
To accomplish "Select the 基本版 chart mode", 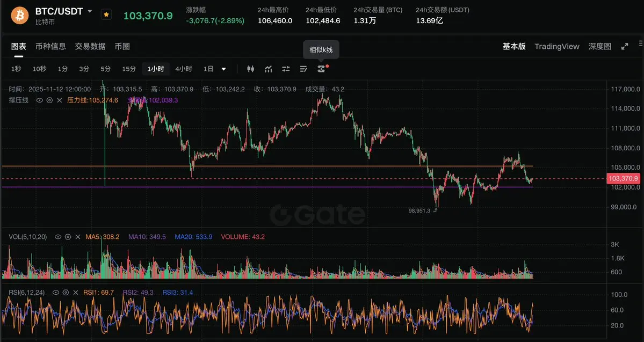I will [x=514, y=46].
